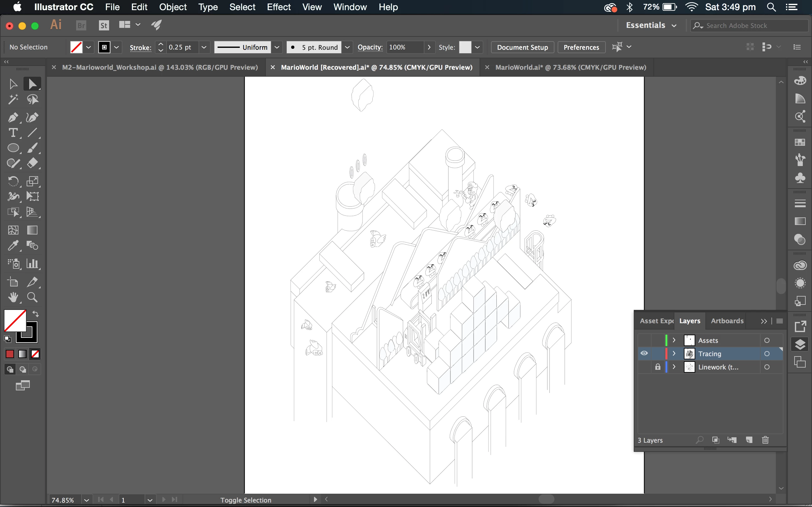This screenshot has width=812, height=507.
Task: Click the Fill color swatch in toolbox
Action: pyautogui.click(x=14, y=320)
